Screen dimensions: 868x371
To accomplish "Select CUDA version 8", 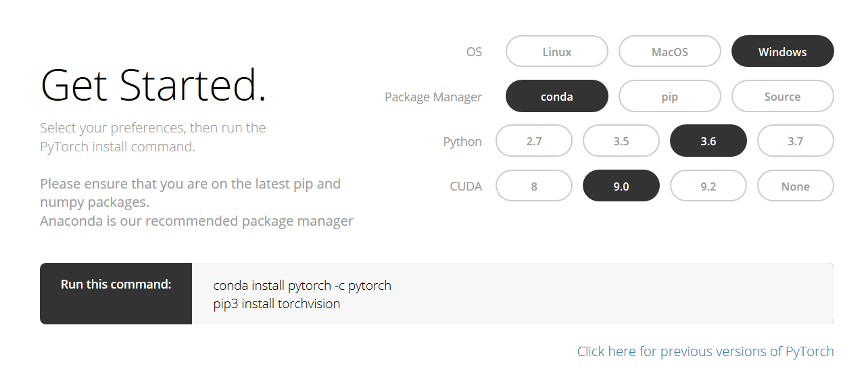I will point(533,186).
